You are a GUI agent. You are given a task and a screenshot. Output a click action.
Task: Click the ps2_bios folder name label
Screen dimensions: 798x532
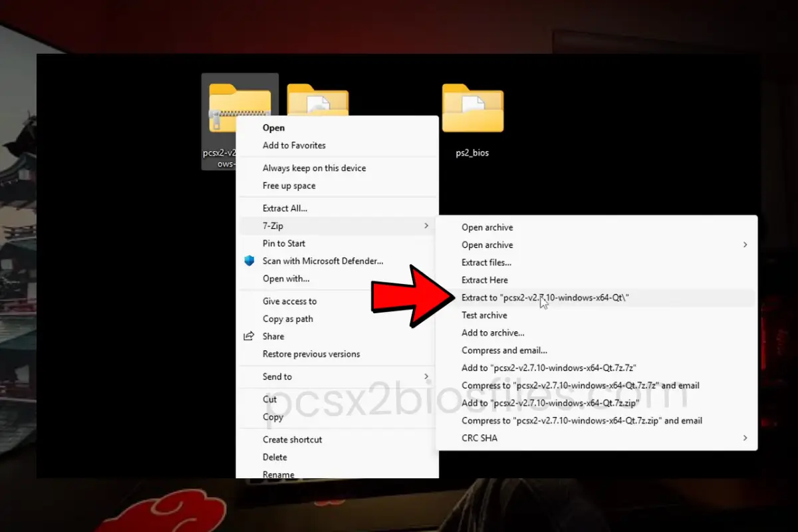pos(472,153)
